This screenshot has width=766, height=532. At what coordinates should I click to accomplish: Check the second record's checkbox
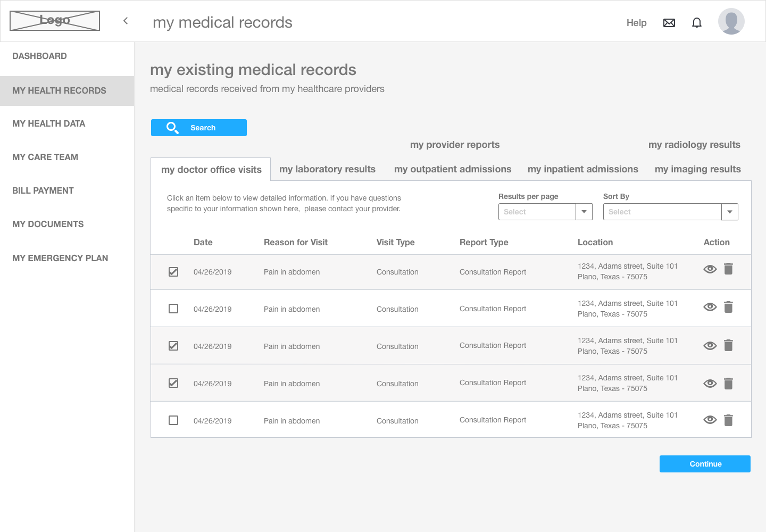(x=173, y=309)
